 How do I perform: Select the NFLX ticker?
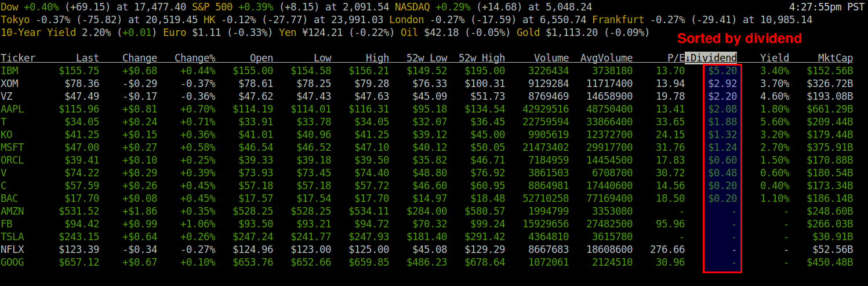click(x=12, y=249)
